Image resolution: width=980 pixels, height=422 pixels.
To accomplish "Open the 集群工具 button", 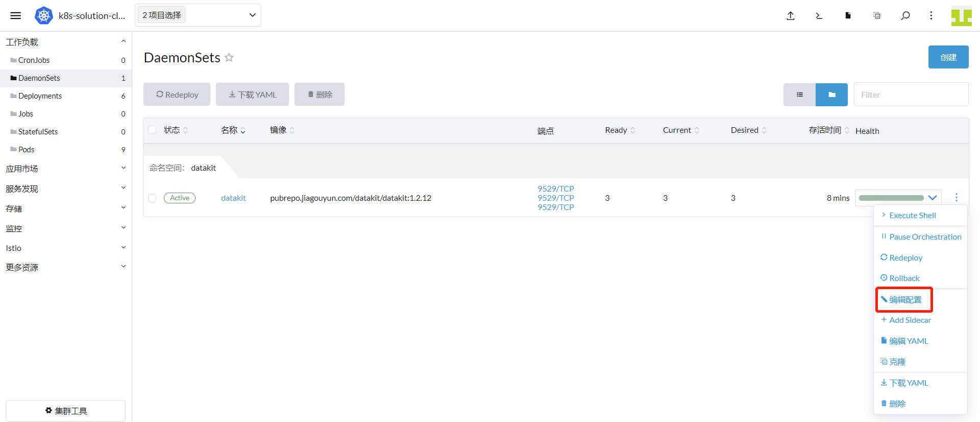I will pos(65,411).
